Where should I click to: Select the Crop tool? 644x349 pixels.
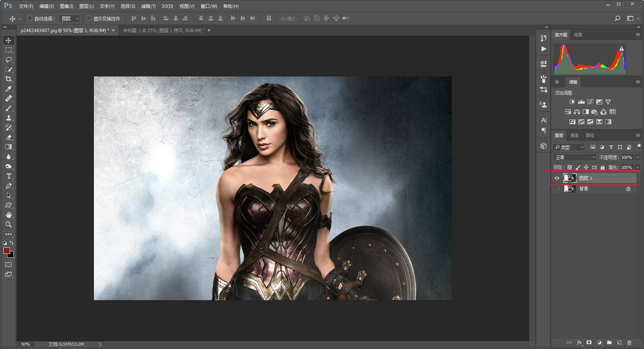pyautogui.click(x=9, y=79)
